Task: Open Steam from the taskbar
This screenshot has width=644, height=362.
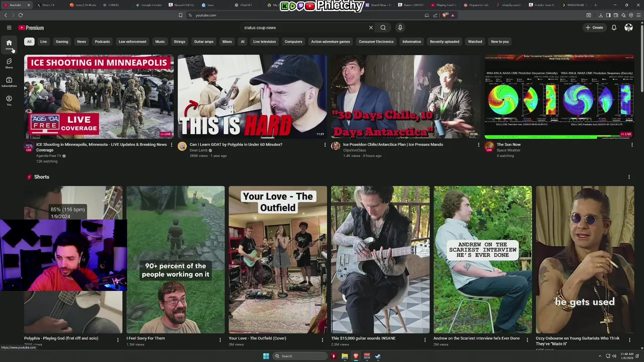Action: [378, 356]
